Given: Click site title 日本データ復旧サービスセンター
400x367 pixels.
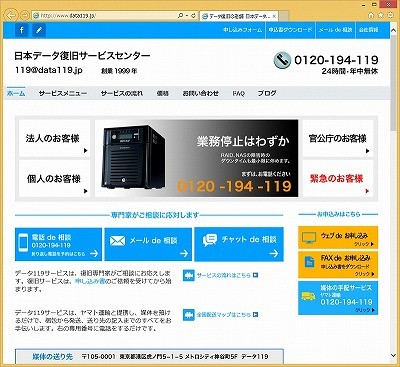Looking at the screenshot, I should tap(82, 56).
